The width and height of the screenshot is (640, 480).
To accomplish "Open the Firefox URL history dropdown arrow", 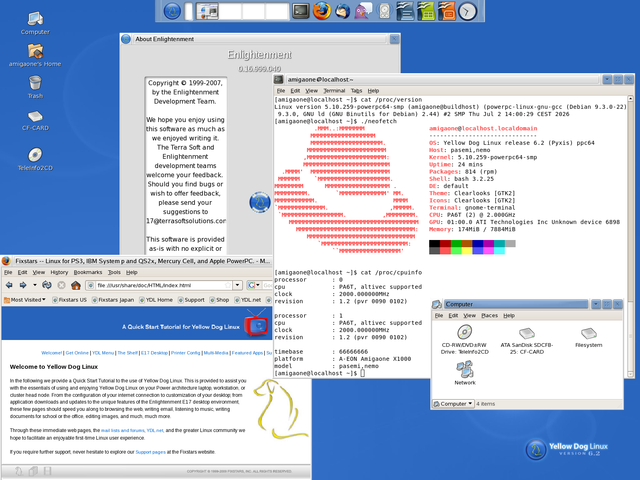I will pyautogui.click(x=238, y=285).
